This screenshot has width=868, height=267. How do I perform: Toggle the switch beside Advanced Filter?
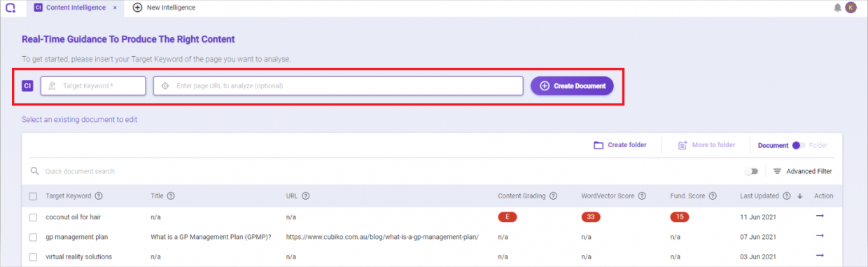point(752,171)
